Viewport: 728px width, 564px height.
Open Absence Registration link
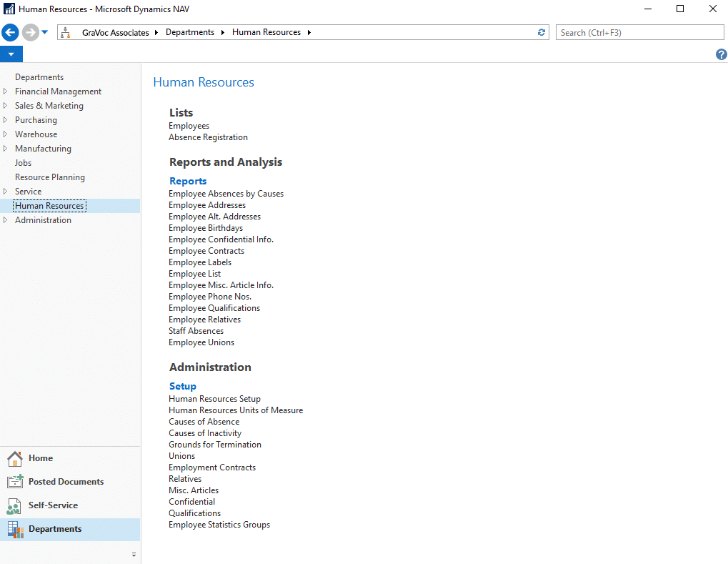click(208, 137)
